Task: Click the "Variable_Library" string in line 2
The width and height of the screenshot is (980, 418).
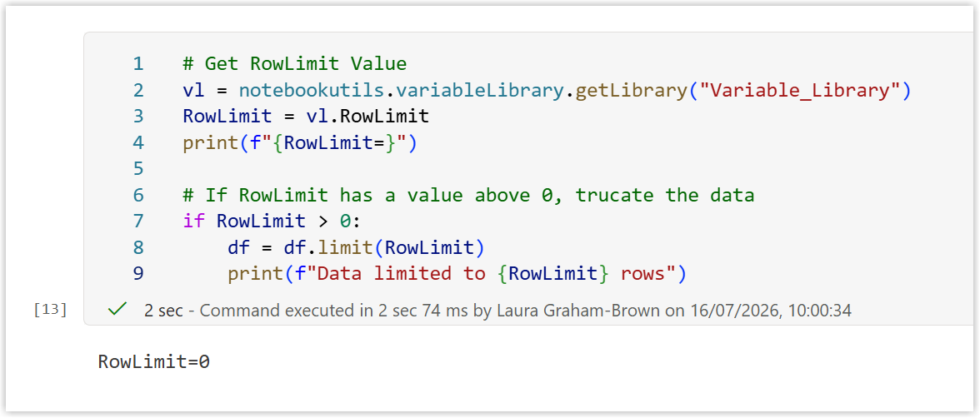Action: tap(801, 90)
